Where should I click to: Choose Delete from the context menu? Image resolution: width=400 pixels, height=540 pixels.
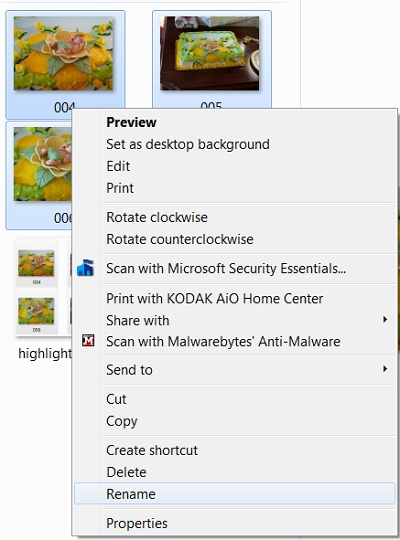click(x=126, y=472)
